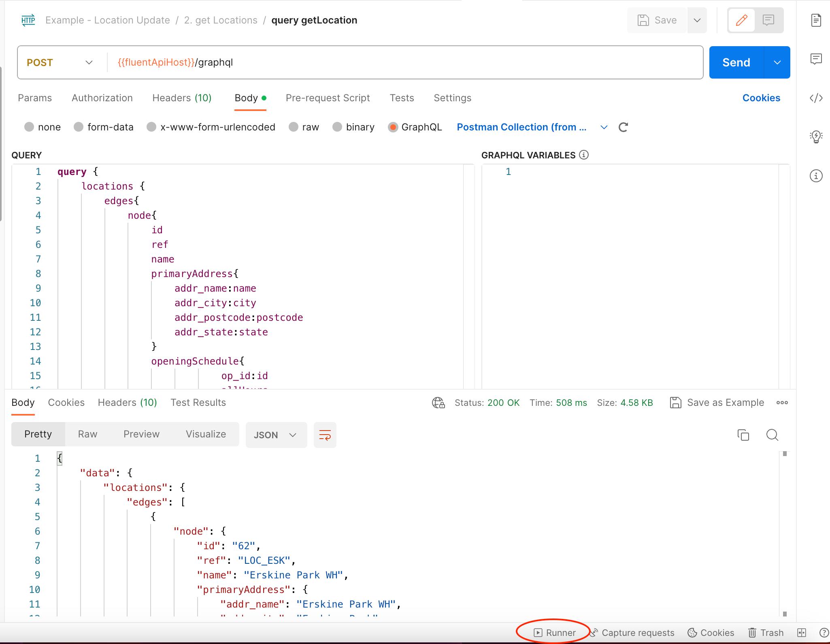Viewport: 830px width, 644px height.
Task: Click the edit pencil icon top right
Action: pyautogui.click(x=742, y=20)
